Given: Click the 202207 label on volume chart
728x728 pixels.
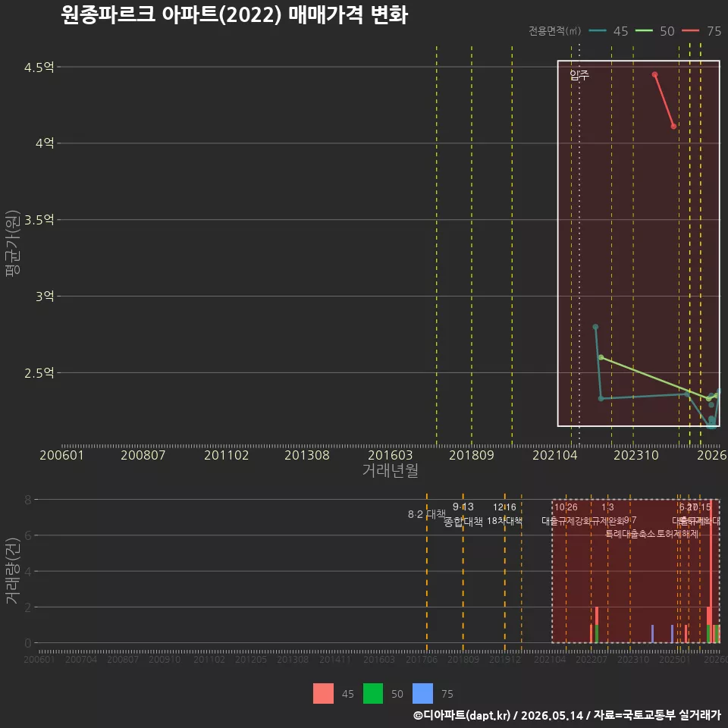Looking at the screenshot, I should [591, 659].
